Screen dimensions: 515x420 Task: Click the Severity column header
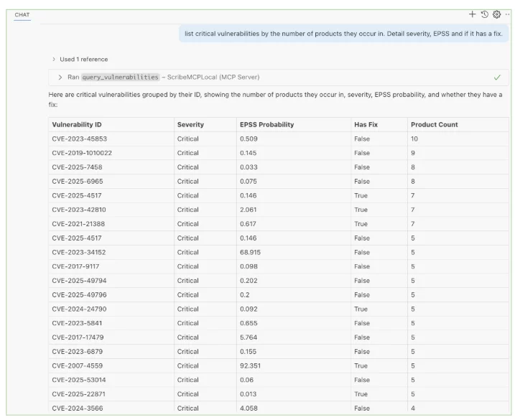click(190, 124)
